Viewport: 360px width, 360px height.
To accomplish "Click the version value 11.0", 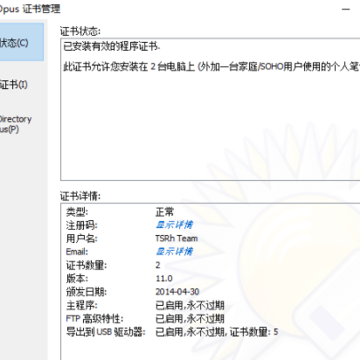I will [x=164, y=278].
